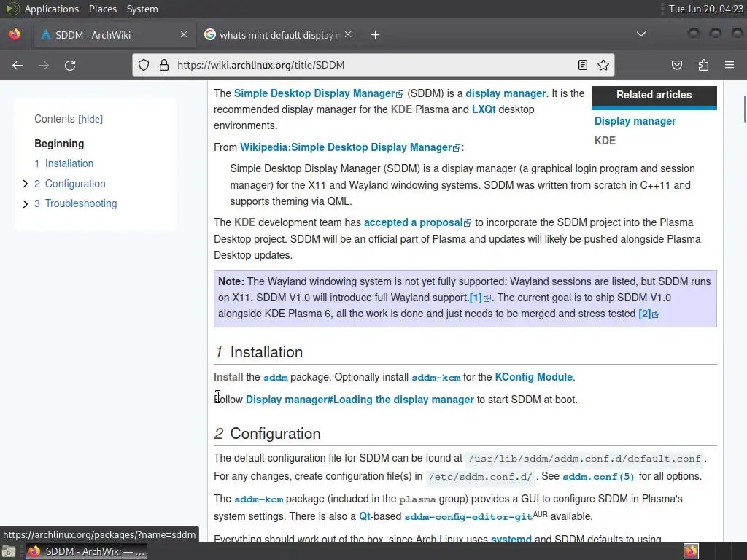Image resolution: width=747 pixels, height=560 pixels.
Task: Bookmark this page with the star
Action: [x=603, y=65]
